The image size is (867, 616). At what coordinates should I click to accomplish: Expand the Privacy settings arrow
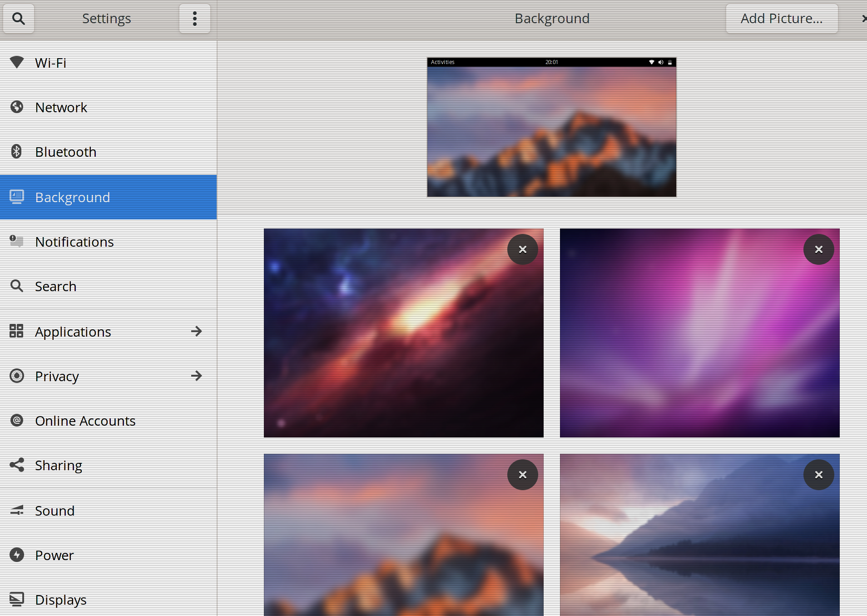[x=197, y=376]
